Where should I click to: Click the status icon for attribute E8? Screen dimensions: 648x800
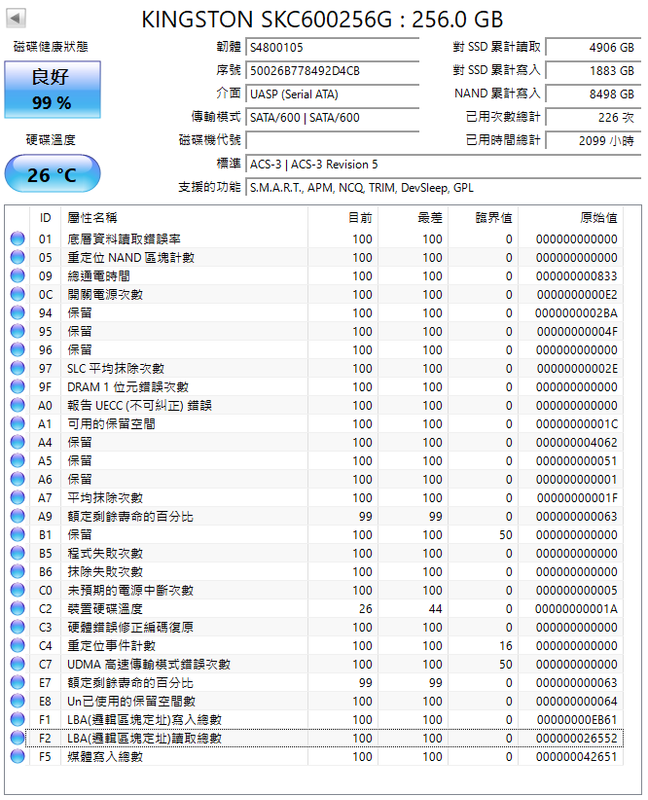pyautogui.click(x=17, y=701)
